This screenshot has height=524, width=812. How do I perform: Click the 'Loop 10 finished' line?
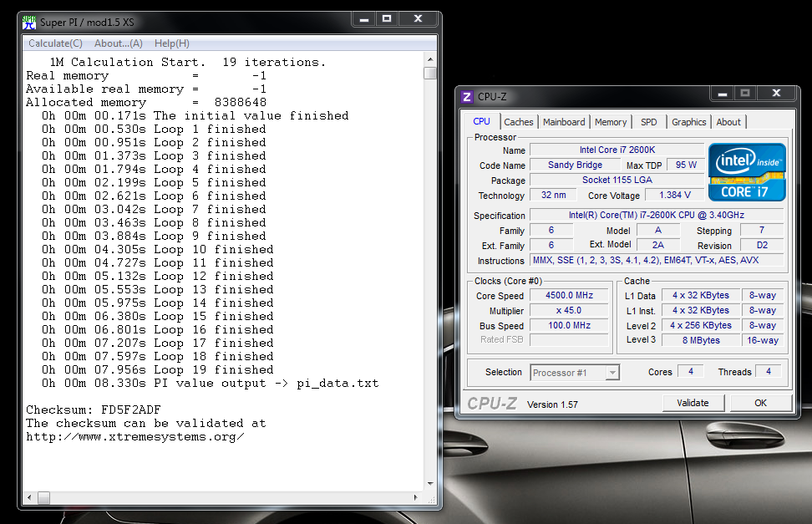(x=158, y=249)
